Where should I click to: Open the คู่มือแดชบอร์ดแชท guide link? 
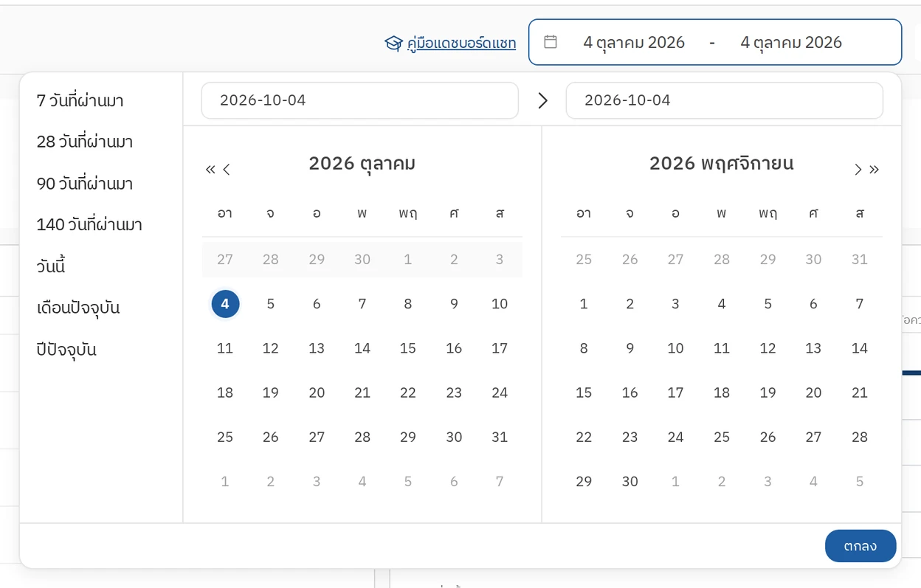point(462,44)
